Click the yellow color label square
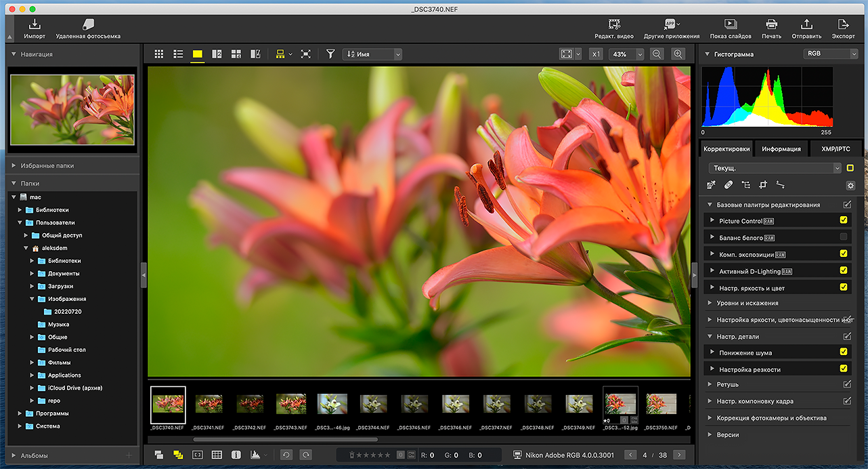This screenshot has width=868, height=469. click(850, 168)
